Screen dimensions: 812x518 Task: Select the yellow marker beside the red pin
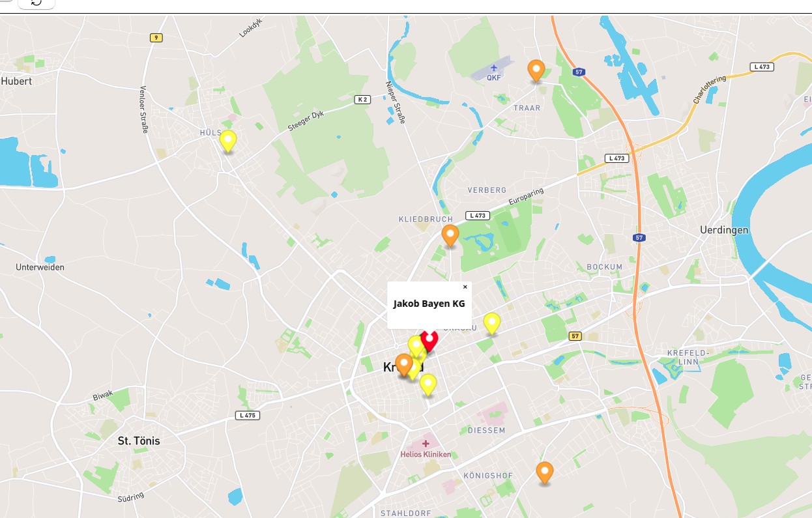click(x=415, y=346)
